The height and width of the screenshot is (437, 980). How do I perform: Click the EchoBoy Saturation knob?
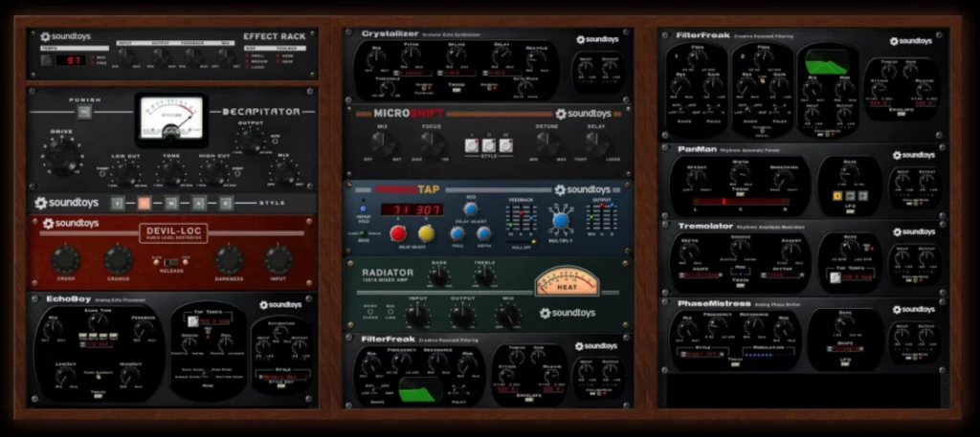pos(280,333)
